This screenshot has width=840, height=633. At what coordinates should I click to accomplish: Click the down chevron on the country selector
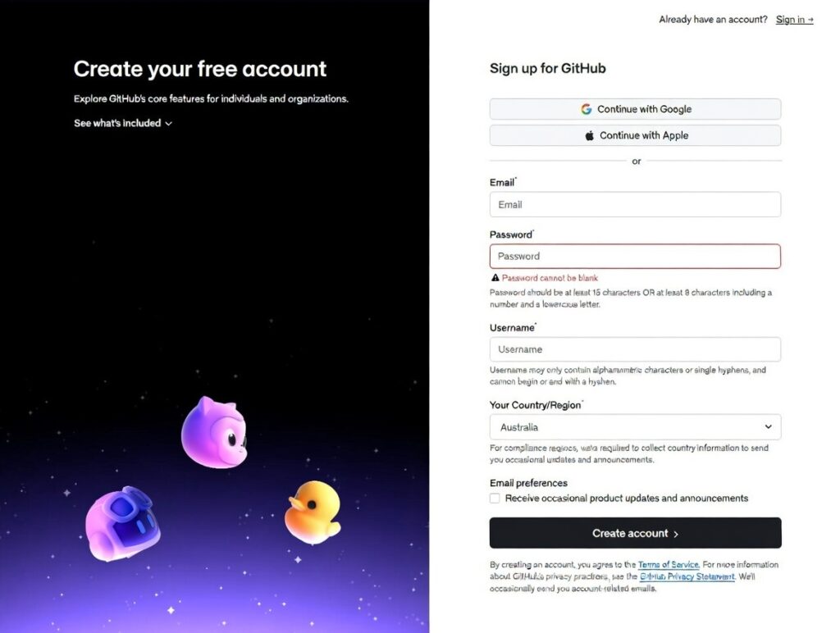point(769,426)
